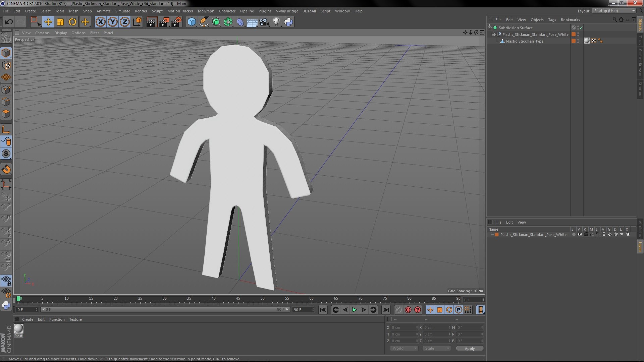644x362 pixels.
Task: Open the Layout Startup dropdown
Action: click(x=614, y=11)
